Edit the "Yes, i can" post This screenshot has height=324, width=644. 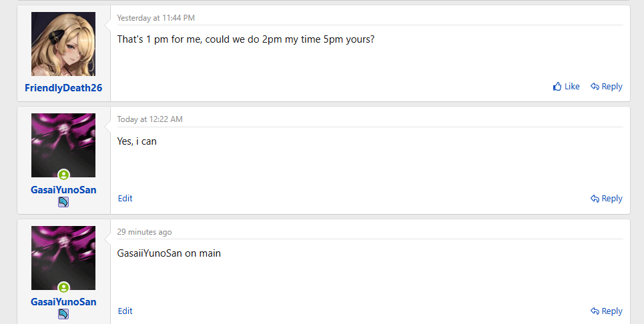pos(125,199)
